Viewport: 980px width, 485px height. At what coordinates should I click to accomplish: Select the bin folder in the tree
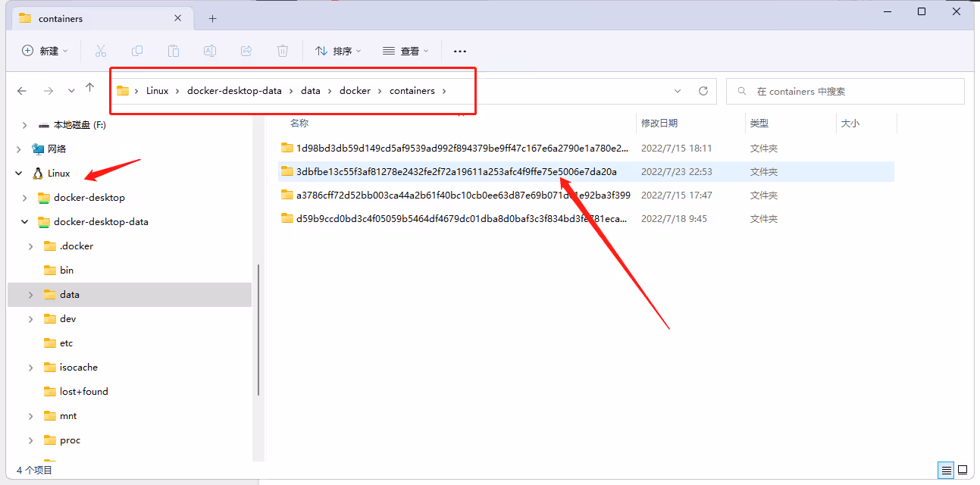click(x=67, y=271)
